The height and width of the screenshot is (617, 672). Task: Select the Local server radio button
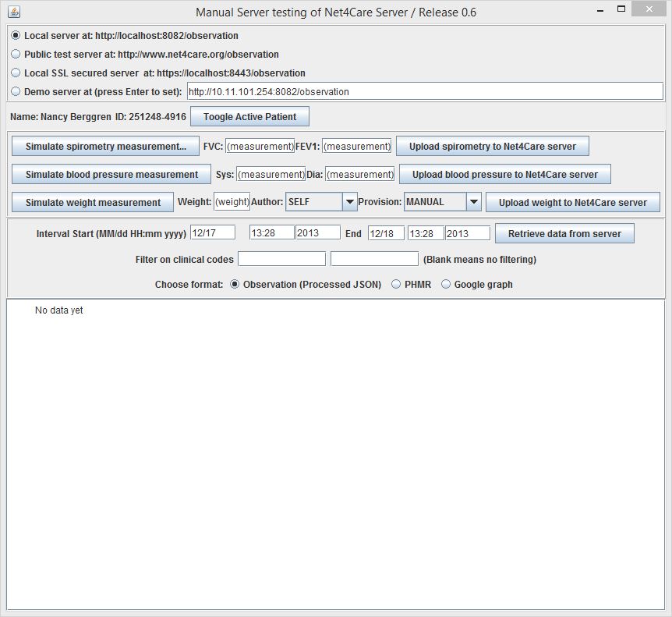(x=16, y=36)
